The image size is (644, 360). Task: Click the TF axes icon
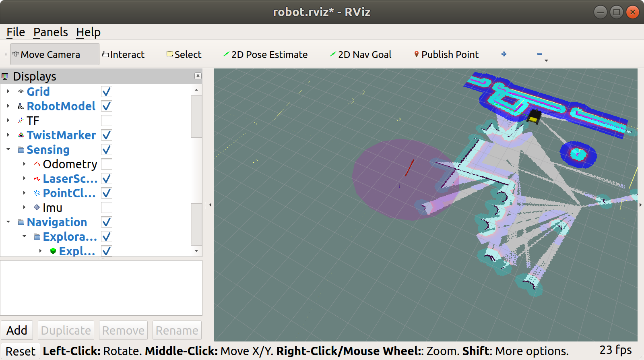tap(21, 120)
